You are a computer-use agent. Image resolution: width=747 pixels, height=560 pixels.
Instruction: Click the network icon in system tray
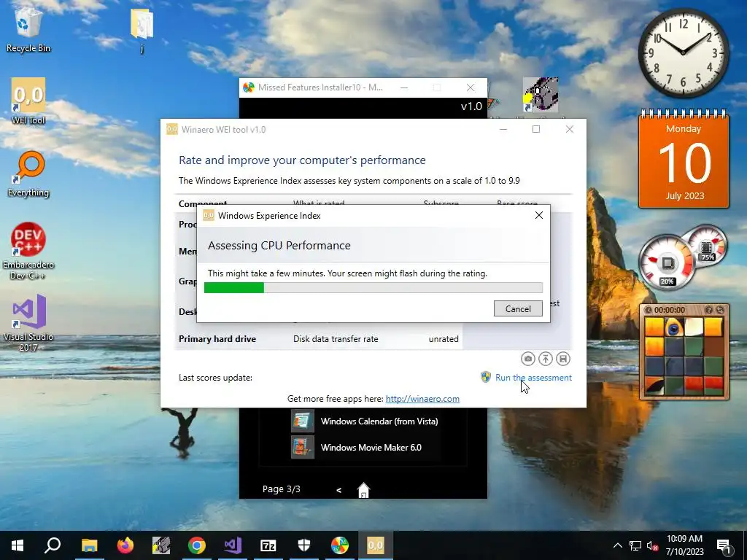coord(635,545)
